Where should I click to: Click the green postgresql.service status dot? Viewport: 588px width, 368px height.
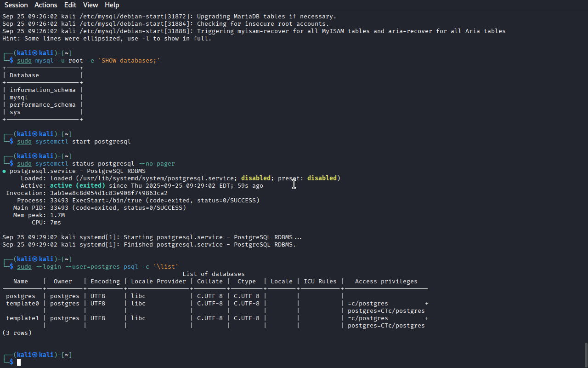(x=4, y=171)
